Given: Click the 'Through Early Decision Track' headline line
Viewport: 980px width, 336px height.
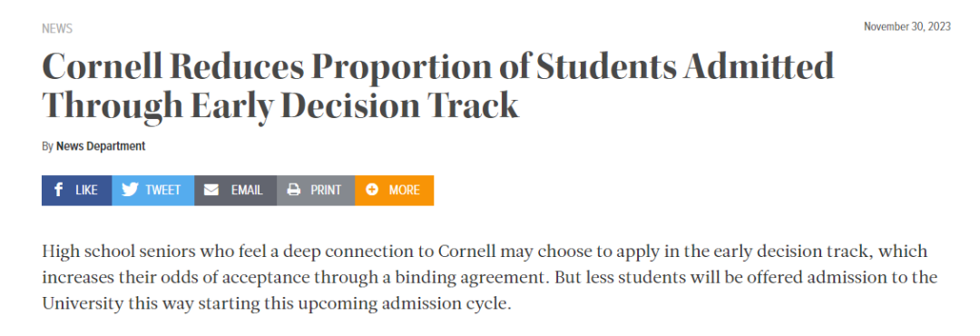Looking at the screenshot, I should 280,105.
